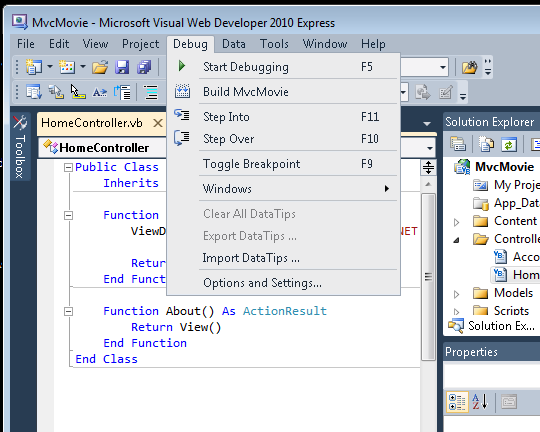Open the Window menu
Image resolution: width=540 pixels, height=432 pixels.
pos(325,44)
